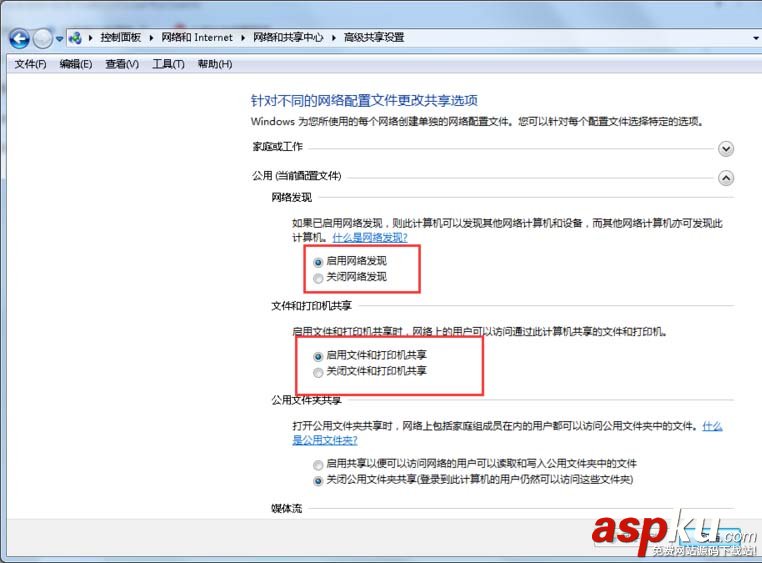Screen dimensions: 762x563
Task: Open the address bar history dropdown
Action: click(756, 38)
